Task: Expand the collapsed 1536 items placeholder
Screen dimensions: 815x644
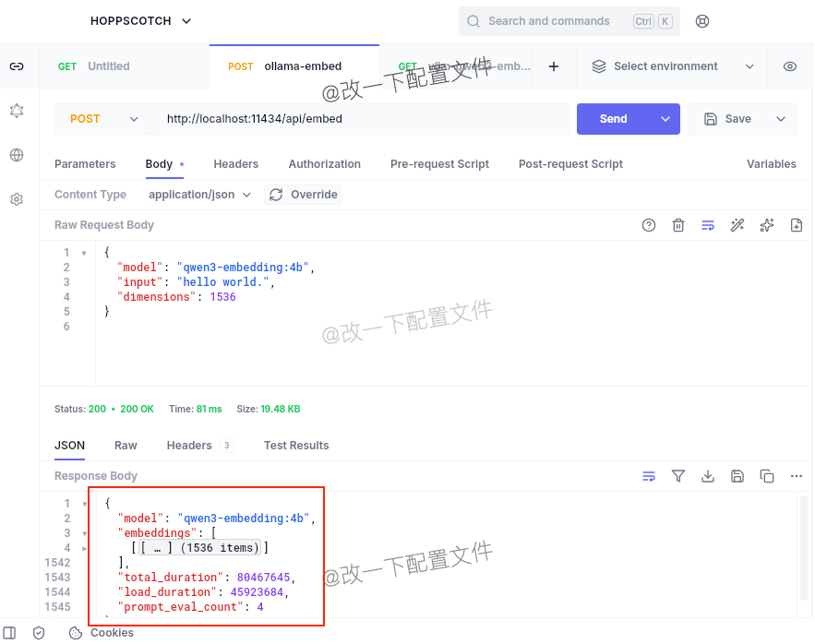Action: click(x=200, y=548)
